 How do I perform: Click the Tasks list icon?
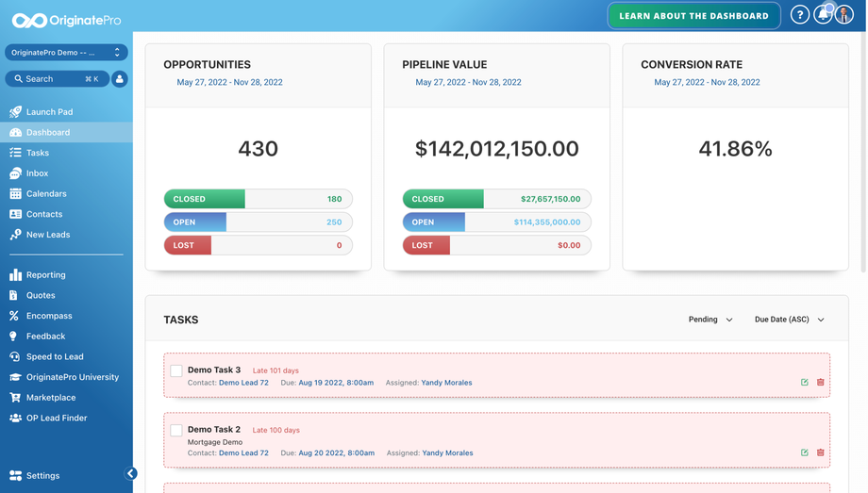[x=15, y=153]
